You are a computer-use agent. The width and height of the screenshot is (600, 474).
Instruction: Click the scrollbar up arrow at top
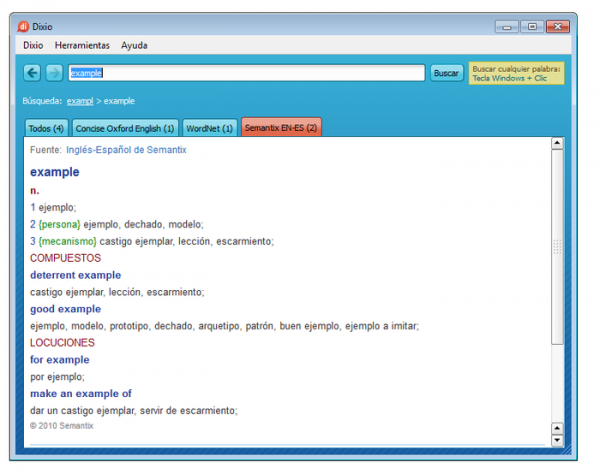click(x=557, y=144)
